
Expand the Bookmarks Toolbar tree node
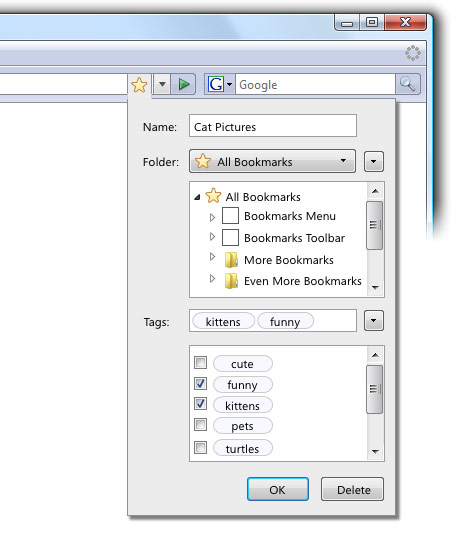(x=212, y=237)
